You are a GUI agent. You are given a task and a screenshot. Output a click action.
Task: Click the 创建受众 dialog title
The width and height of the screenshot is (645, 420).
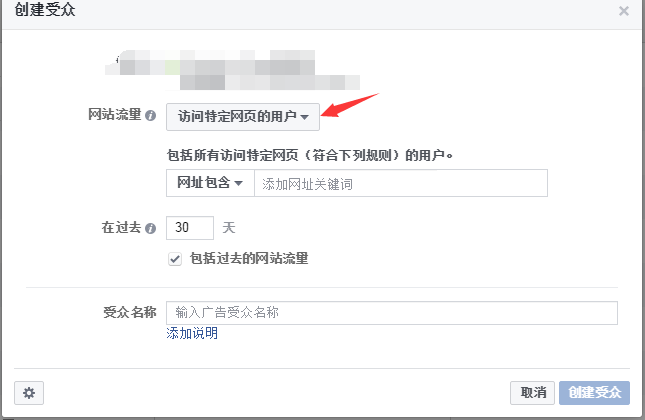[x=45, y=10]
